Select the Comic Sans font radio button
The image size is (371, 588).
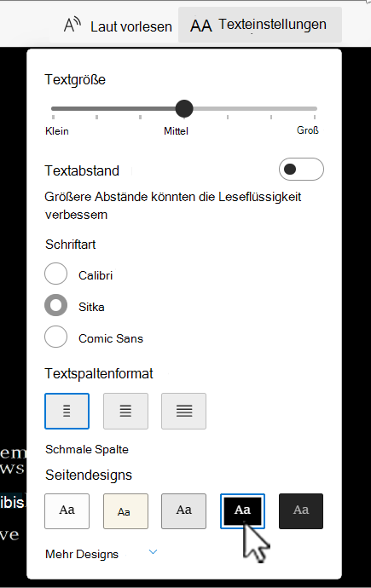pos(56,337)
